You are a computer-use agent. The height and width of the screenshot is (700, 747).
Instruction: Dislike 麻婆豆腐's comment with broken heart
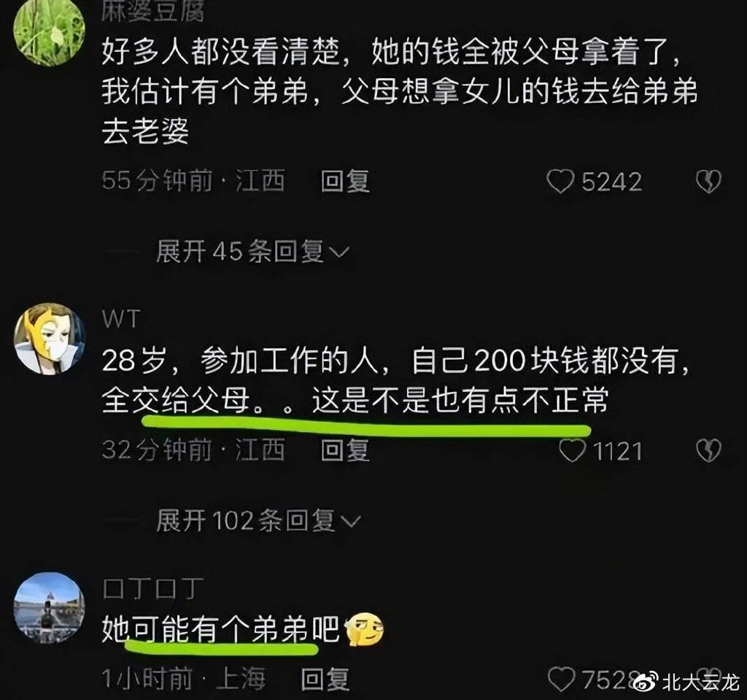pos(708,182)
